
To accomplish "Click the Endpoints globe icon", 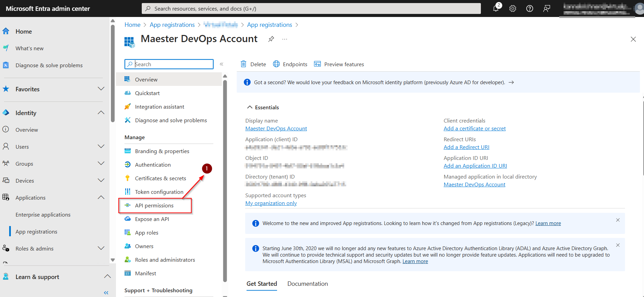I will [276, 64].
